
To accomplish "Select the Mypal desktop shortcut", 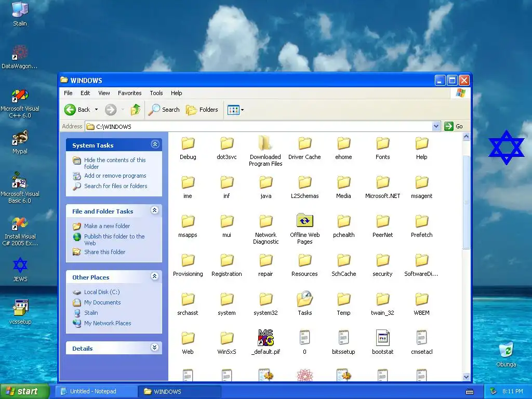I will point(20,142).
